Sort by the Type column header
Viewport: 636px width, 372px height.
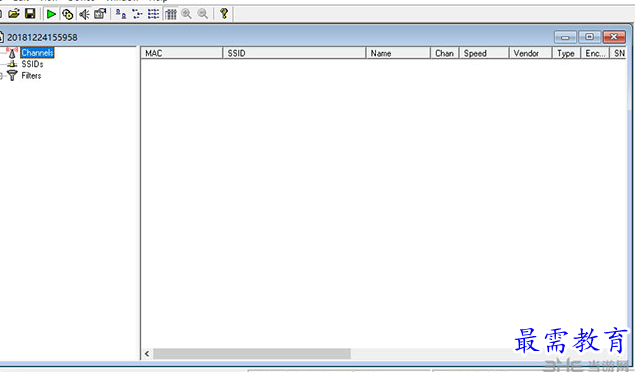(566, 53)
